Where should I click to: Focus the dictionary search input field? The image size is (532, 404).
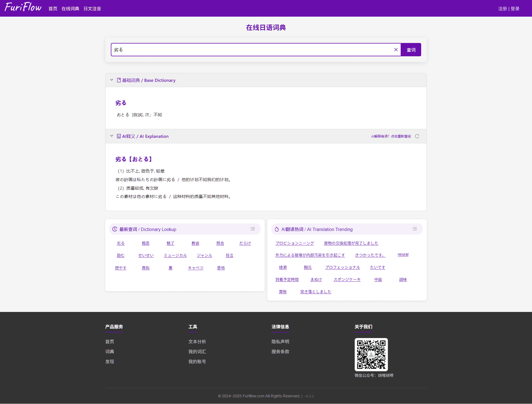click(253, 50)
